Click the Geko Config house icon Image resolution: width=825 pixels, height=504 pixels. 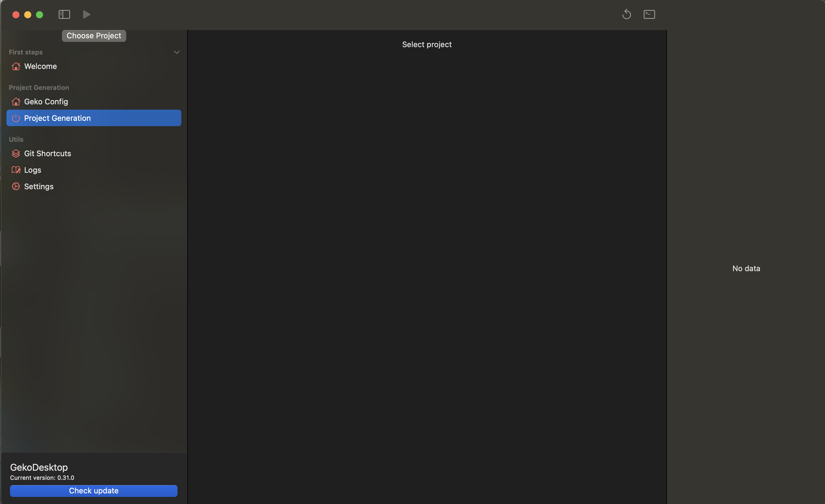click(x=16, y=101)
